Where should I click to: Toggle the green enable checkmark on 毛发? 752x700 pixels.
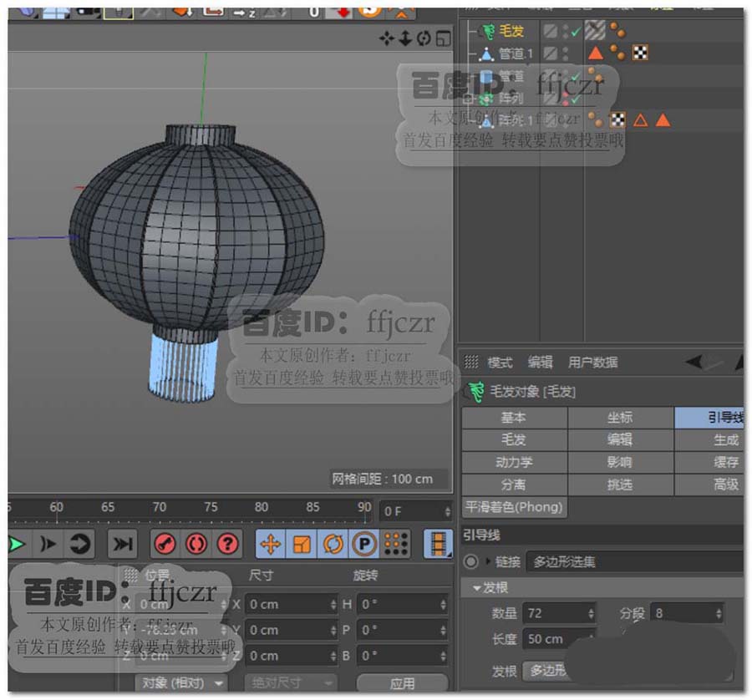point(576,32)
